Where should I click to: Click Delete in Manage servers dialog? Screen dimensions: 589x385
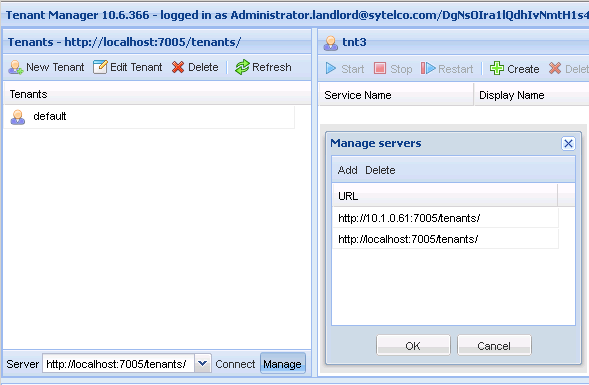coord(380,170)
